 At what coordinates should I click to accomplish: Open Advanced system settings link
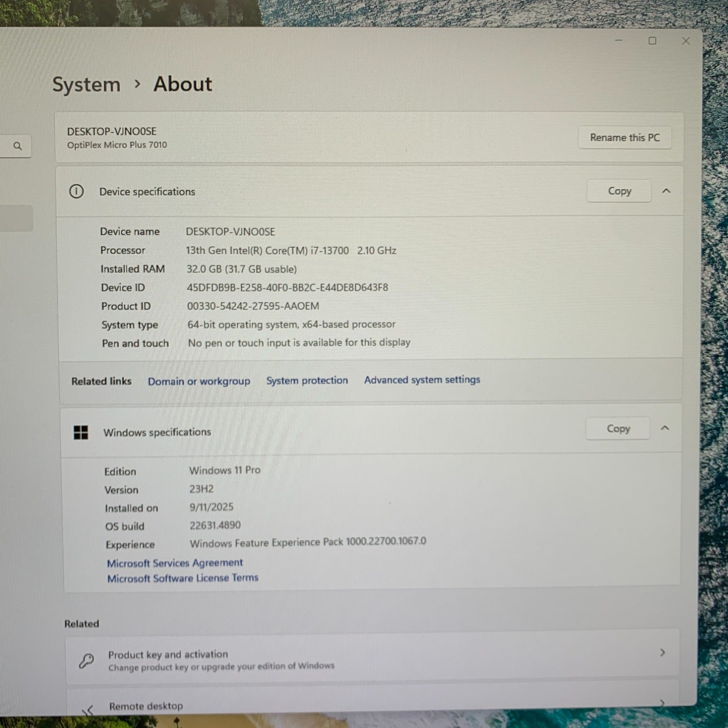(x=422, y=380)
